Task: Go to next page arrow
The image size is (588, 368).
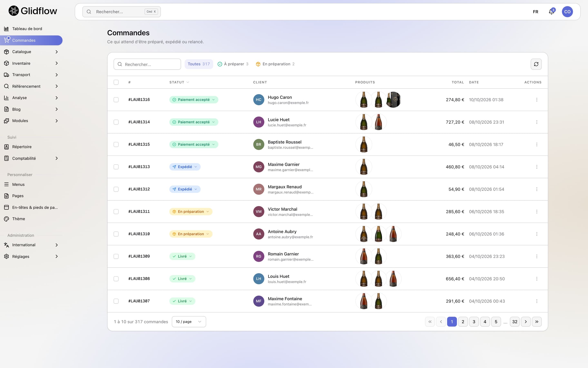Action: [526, 322]
